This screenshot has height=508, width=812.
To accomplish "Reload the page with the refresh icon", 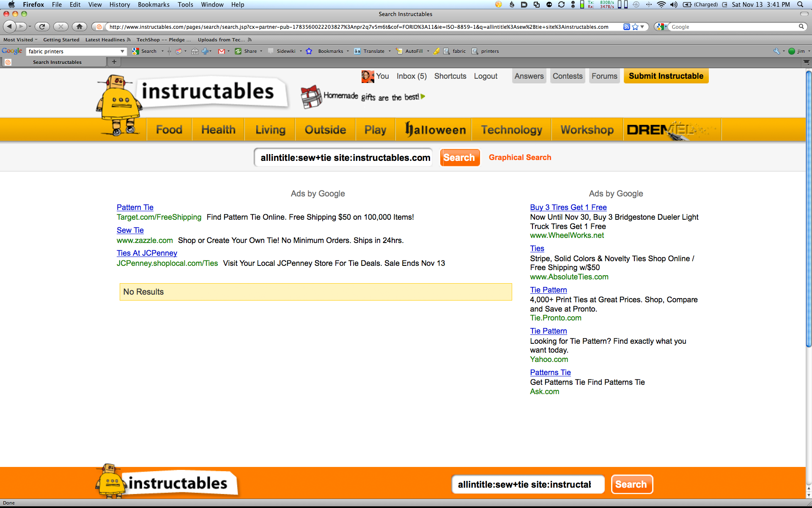I will coord(42,27).
